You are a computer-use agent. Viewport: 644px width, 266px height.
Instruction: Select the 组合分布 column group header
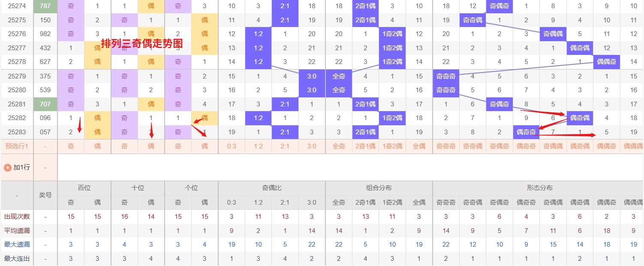pyautogui.click(x=379, y=188)
